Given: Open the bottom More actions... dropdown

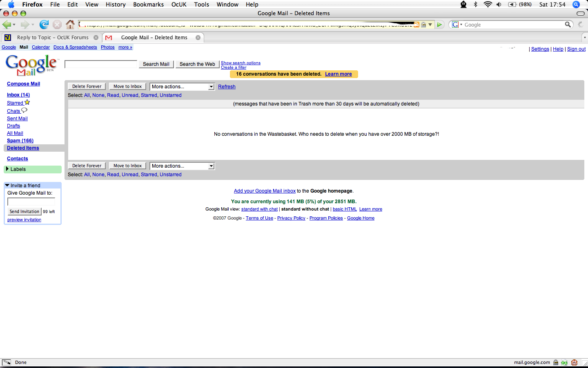Looking at the screenshot, I should tap(182, 166).
